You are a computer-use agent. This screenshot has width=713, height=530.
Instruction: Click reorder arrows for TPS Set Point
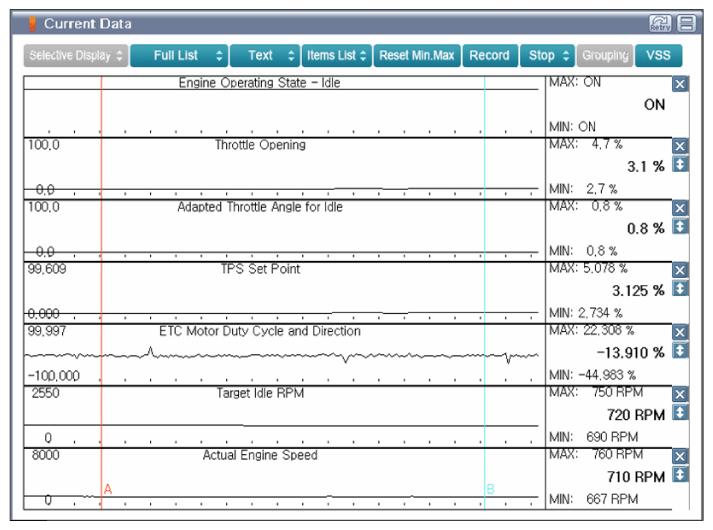pyautogui.click(x=681, y=288)
